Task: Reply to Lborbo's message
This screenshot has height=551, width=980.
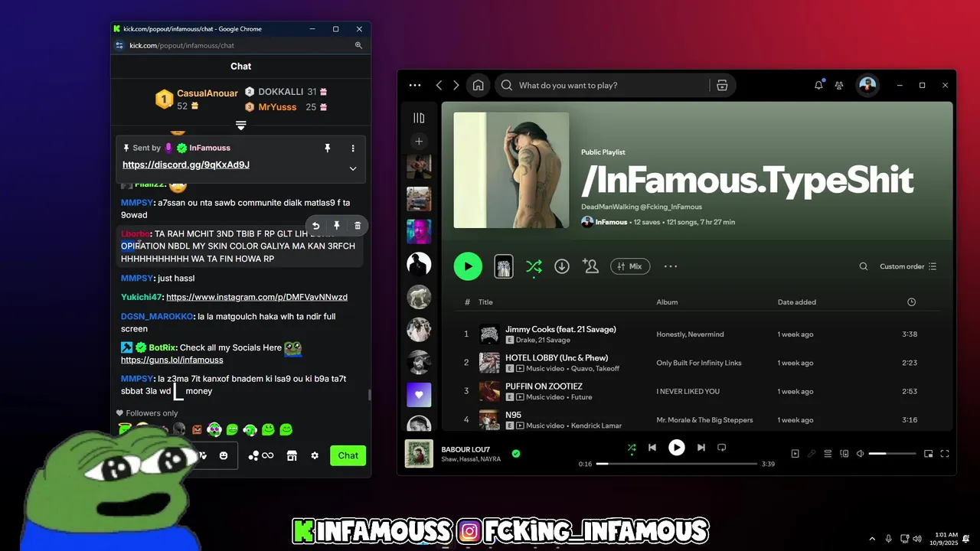Action: pos(315,226)
